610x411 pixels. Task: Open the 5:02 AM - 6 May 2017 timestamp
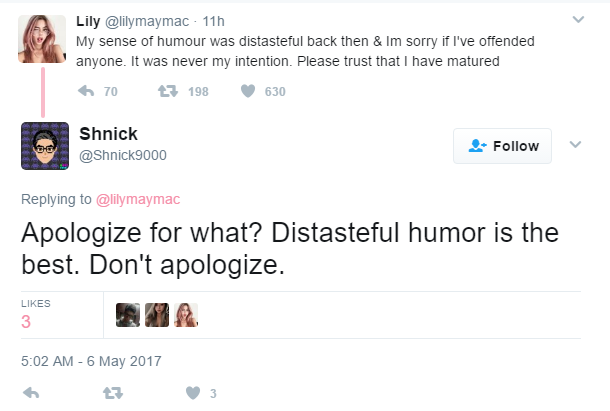pyautogui.click(x=91, y=360)
